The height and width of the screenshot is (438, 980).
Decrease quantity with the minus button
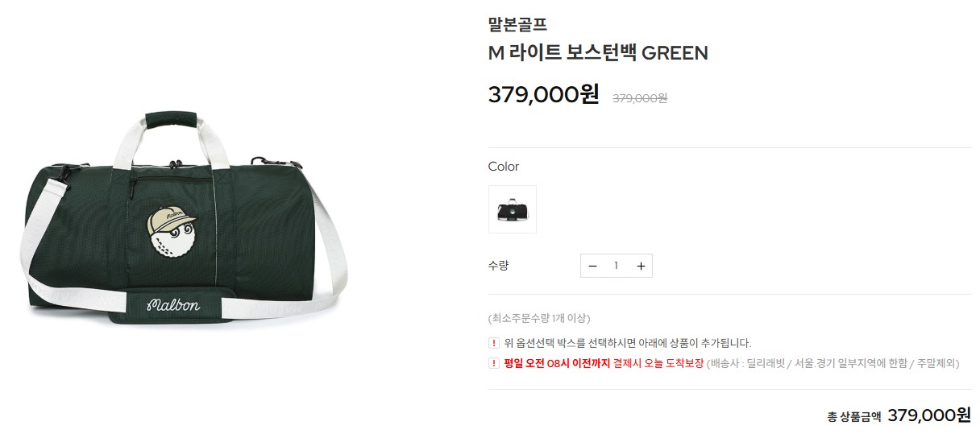coord(592,266)
